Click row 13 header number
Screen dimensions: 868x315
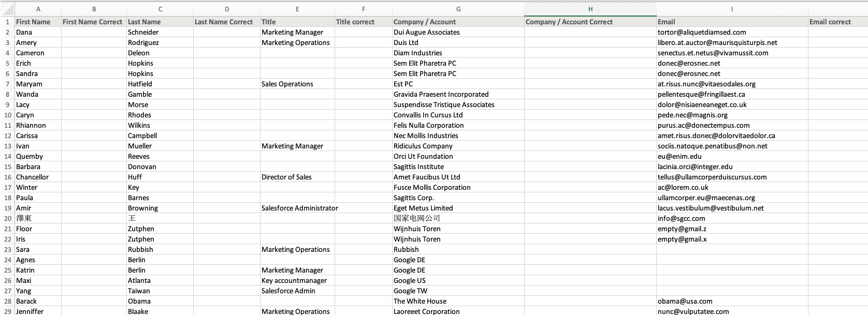pos(7,146)
